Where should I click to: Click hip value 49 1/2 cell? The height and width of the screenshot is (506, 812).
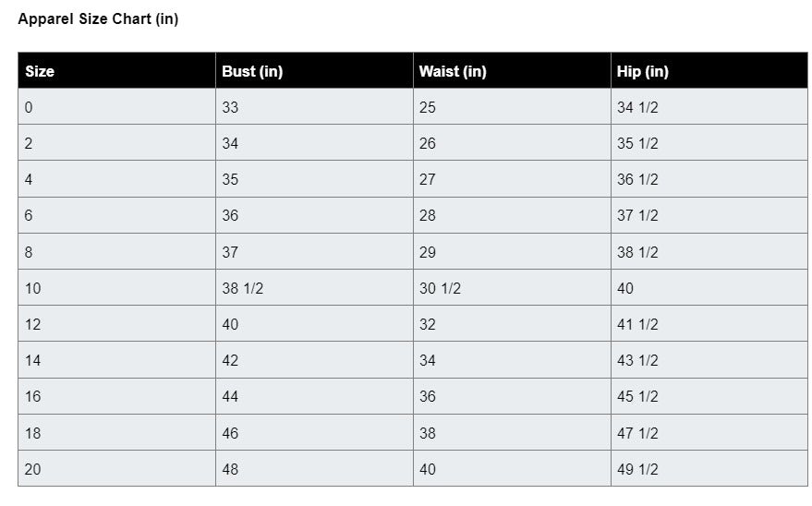tap(637, 469)
